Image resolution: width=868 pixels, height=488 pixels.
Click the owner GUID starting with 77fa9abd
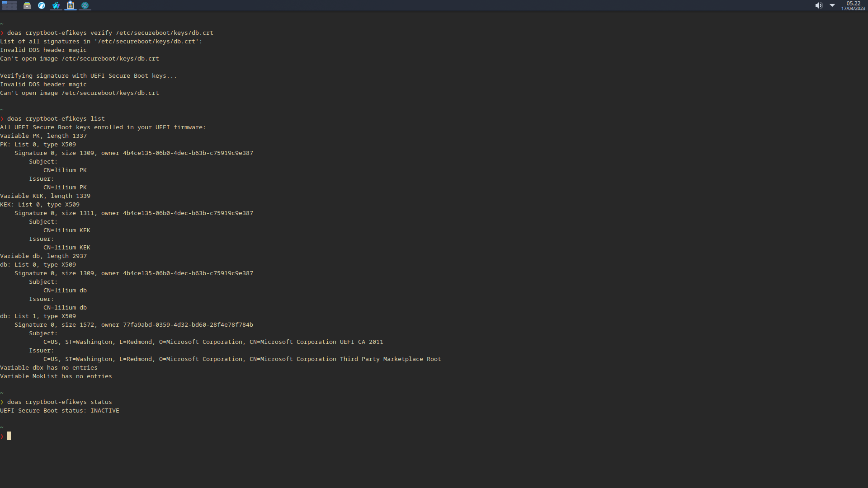(188, 324)
